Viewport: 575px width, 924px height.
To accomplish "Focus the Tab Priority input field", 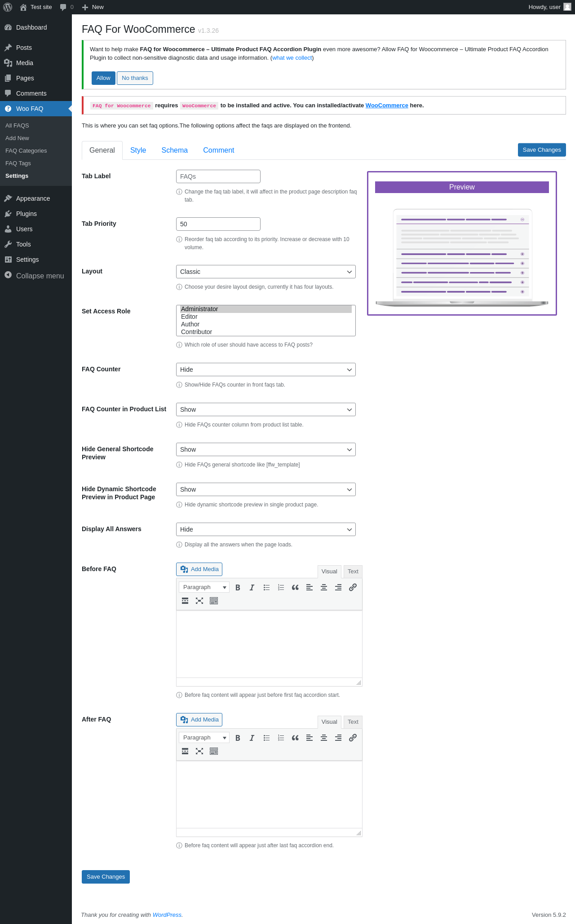I will point(218,224).
